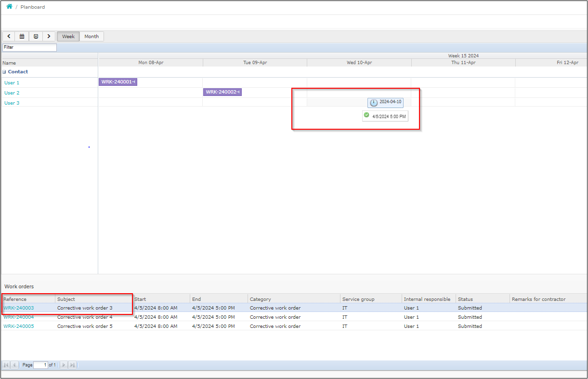Click the clock icon beside 2024-04-10
This screenshot has width=588, height=379.
pyautogui.click(x=374, y=103)
